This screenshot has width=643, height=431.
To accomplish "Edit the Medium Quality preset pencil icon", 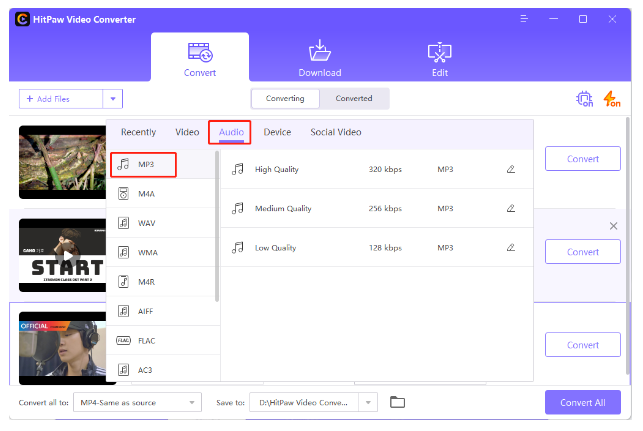I will point(511,208).
